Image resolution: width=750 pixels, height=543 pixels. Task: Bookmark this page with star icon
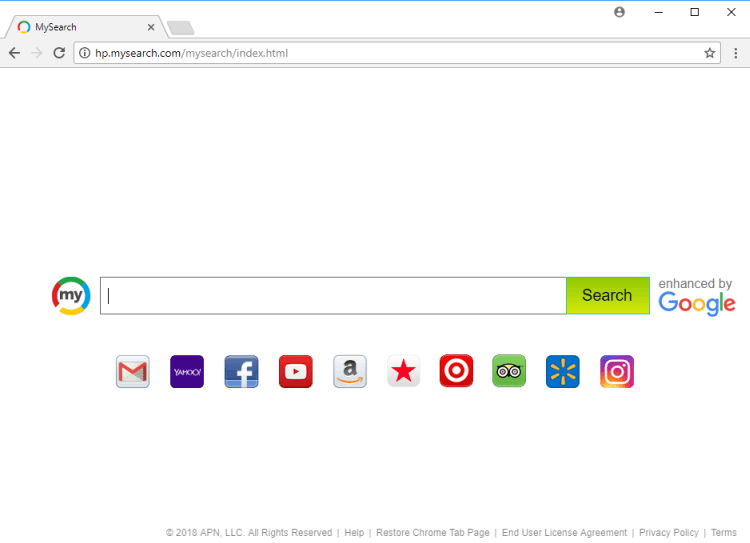(709, 53)
